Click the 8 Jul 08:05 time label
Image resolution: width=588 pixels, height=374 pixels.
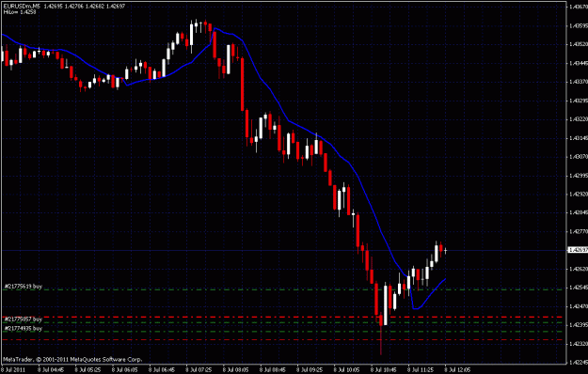tap(236, 370)
